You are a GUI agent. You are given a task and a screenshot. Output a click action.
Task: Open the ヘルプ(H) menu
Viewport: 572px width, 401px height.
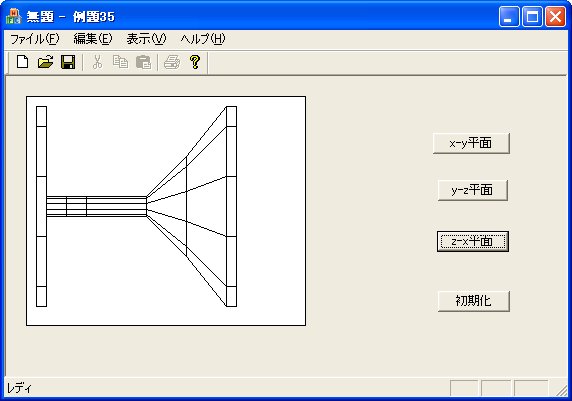[x=203, y=39]
